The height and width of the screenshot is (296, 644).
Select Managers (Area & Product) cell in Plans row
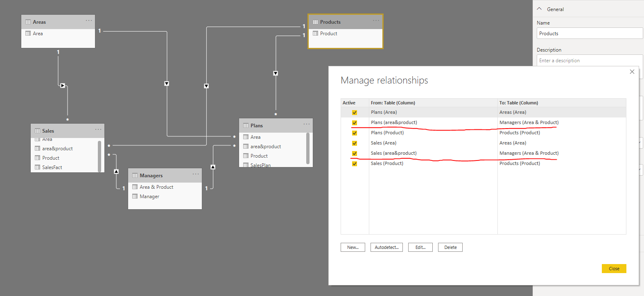tap(562, 122)
